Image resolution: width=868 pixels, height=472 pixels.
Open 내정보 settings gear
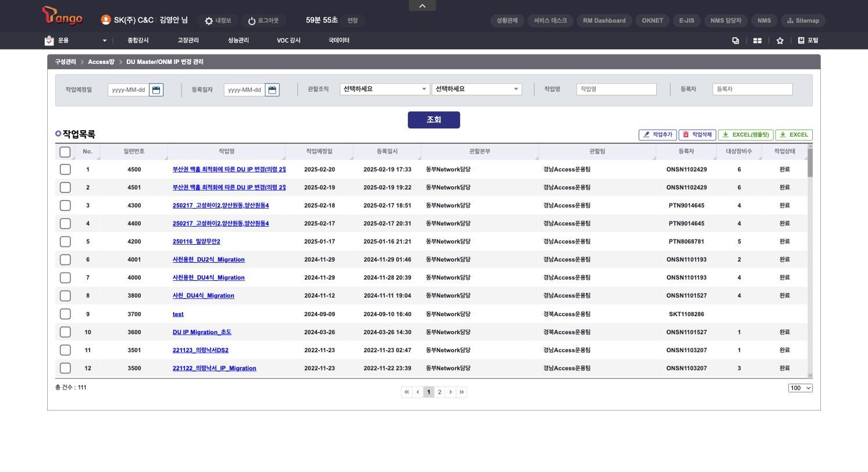coord(209,21)
